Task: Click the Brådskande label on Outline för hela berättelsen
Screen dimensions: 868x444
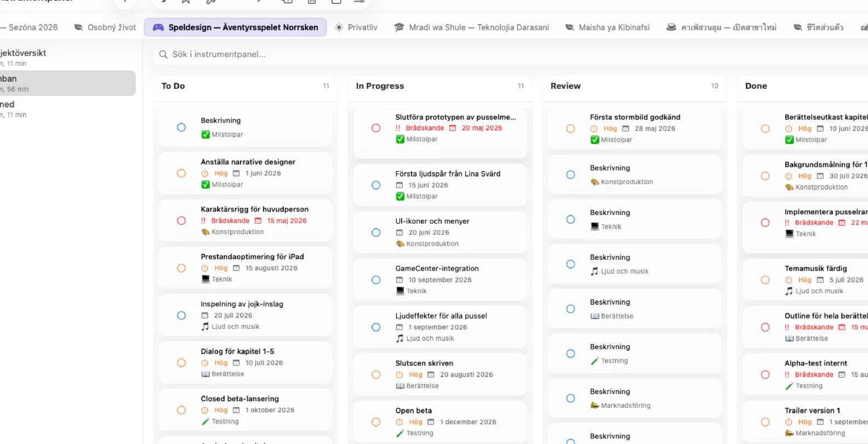Action: [814, 327]
